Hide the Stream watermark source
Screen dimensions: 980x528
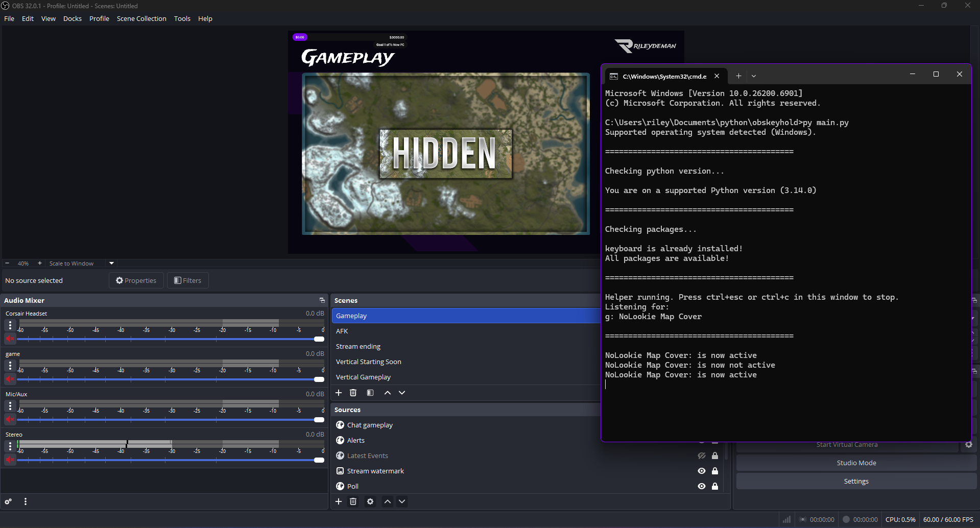coord(702,471)
